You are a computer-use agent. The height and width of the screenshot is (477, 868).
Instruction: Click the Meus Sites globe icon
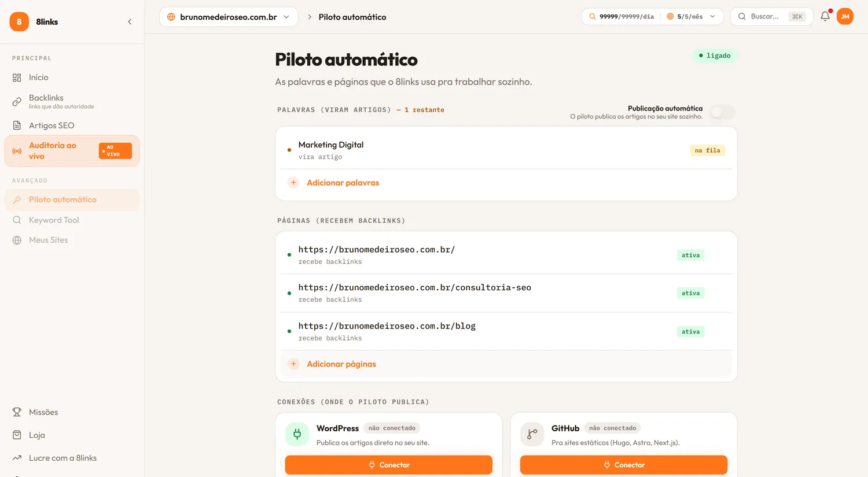click(x=17, y=240)
